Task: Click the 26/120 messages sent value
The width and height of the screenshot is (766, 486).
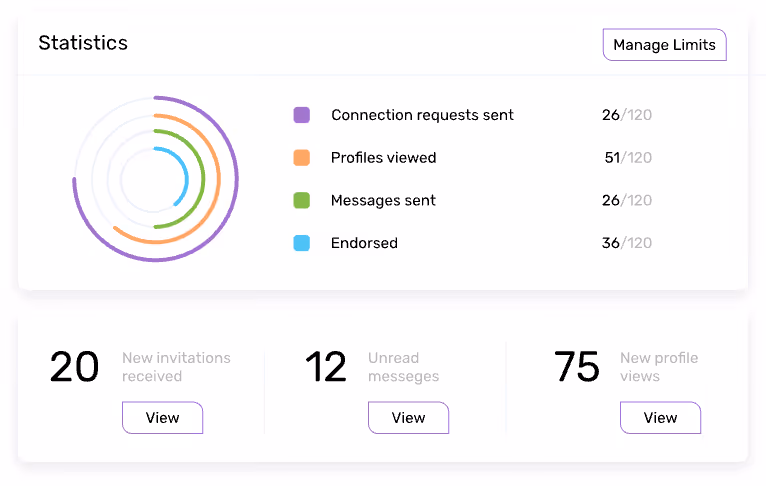Action: [627, 200]
